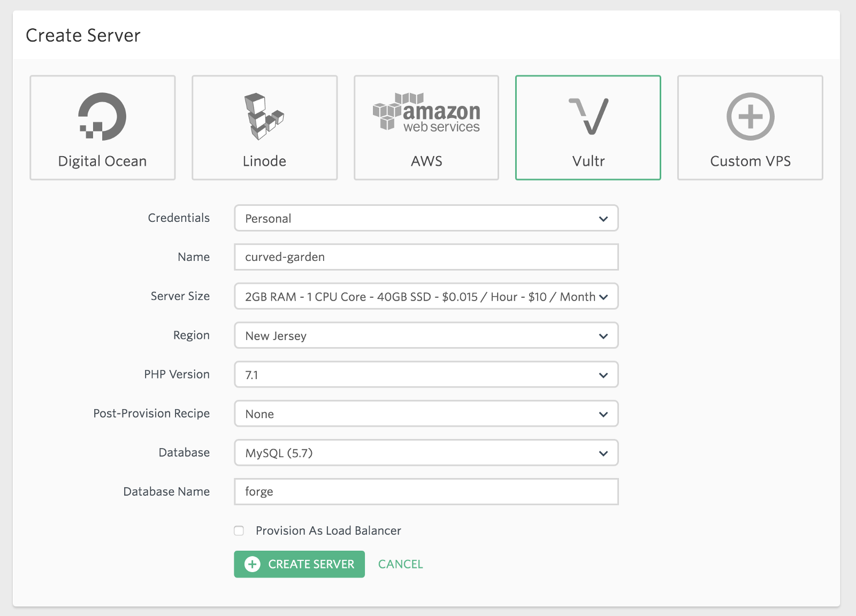Open the Post-Provision Recipe dropdown
856x616 pixels.
click(426, 413)
